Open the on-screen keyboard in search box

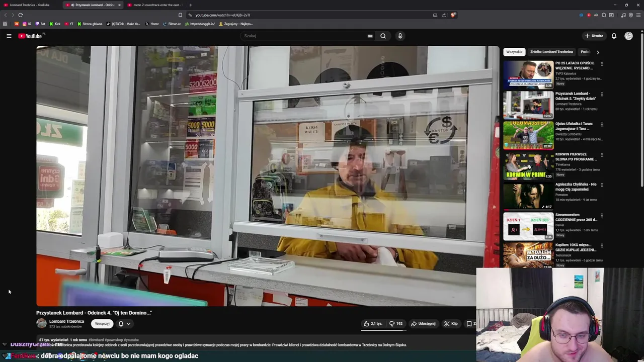click(x=370, y=36)
